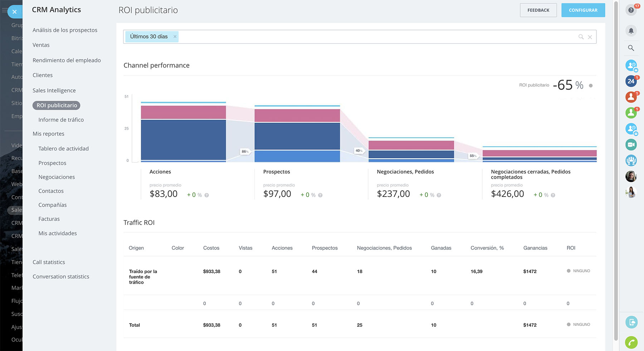Image resolution: width=644 pixels, height=351 pixels.
Task: Open the blue 24 support chat icon
Action: 631,81
